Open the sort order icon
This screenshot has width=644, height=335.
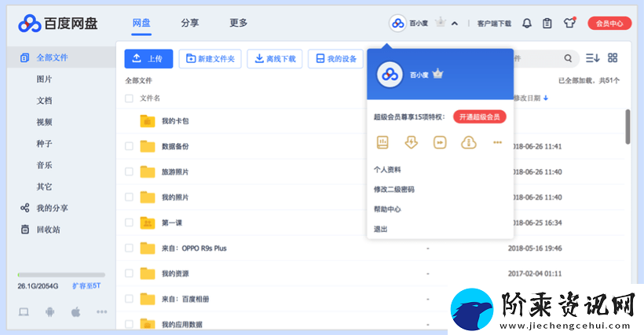pyautogui.click(x=592, y=58)
